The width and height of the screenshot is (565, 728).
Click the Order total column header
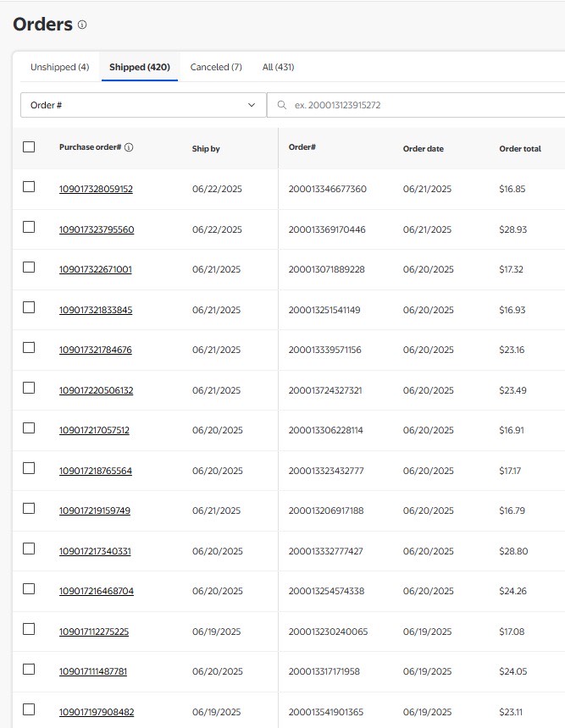click(520, 149)
